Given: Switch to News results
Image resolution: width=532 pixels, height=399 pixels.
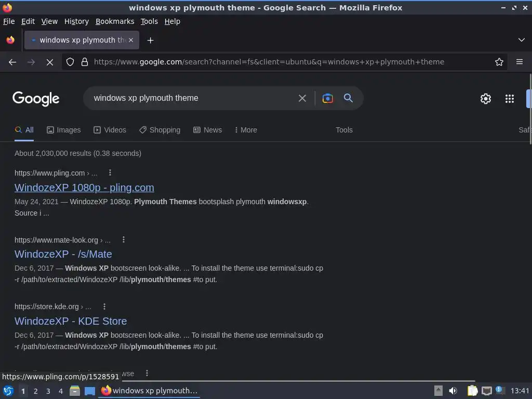Looking at the screenshot, I should click(x=208, y=130).
